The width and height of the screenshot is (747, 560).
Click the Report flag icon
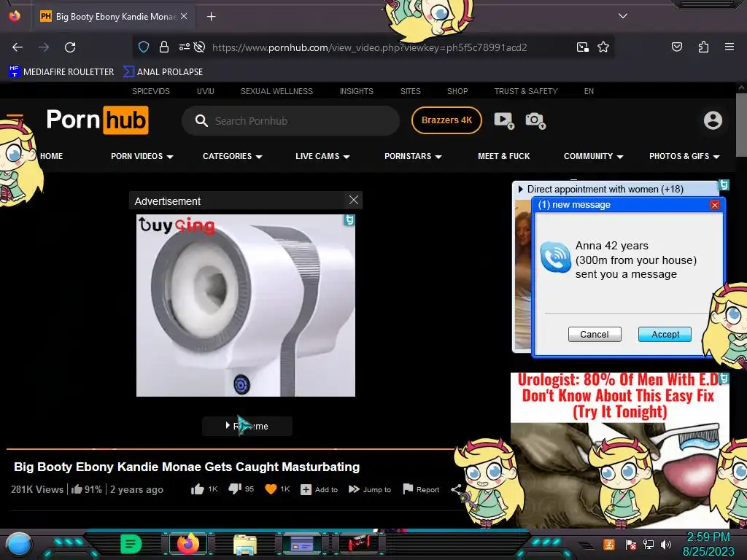pyautogui.click(x=408, y=489)
